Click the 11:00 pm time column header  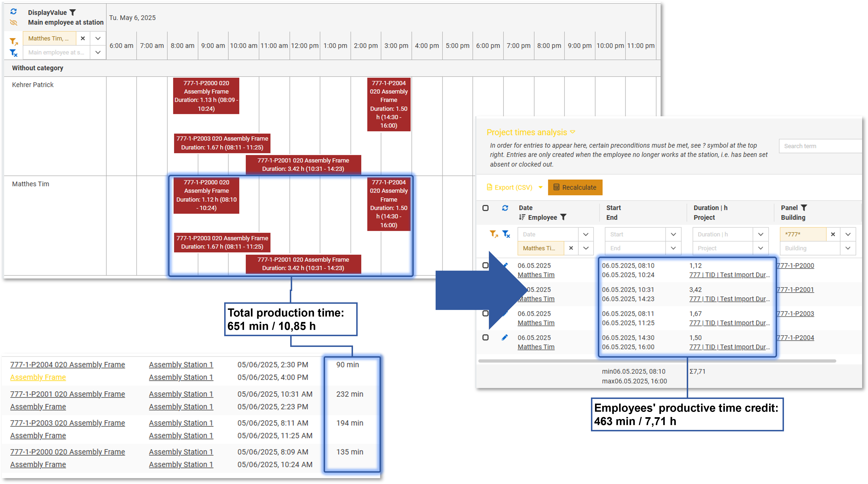click(x=641, y=46)
